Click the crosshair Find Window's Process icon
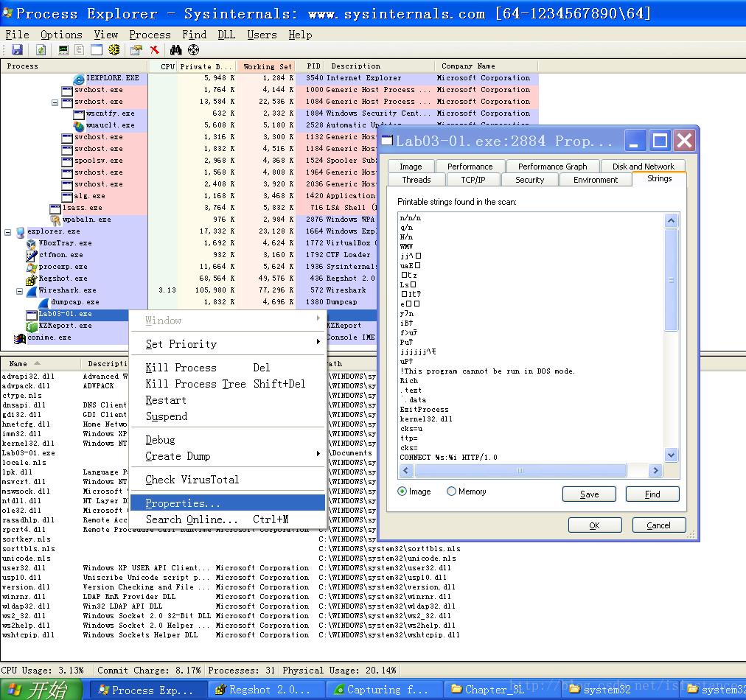The image size is (746, 700). (194, 50)
